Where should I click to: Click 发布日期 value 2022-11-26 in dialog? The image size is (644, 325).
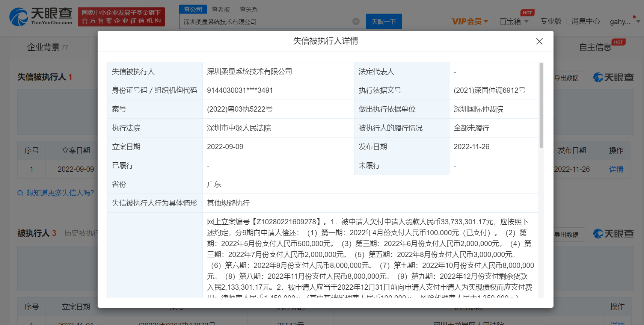[x=471, y=147]
